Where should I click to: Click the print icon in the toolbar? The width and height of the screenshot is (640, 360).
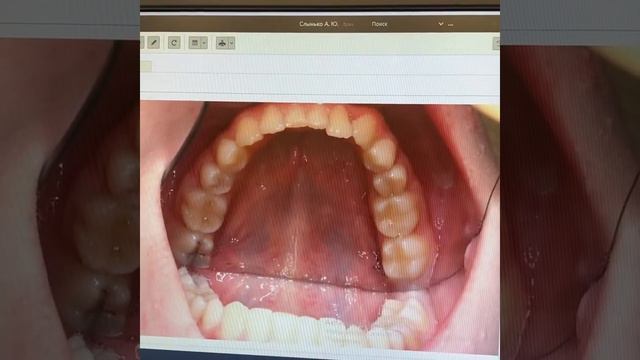(x=222, y=43)
